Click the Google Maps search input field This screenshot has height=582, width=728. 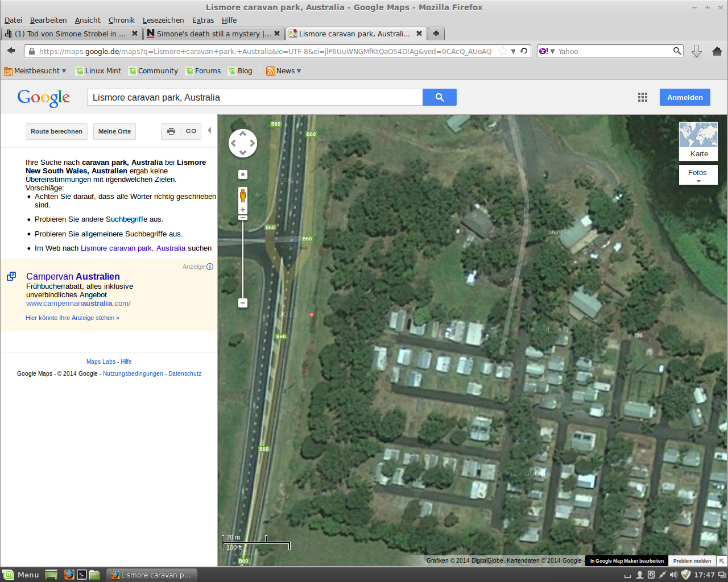pyautogui.click(x=255, y=97)
